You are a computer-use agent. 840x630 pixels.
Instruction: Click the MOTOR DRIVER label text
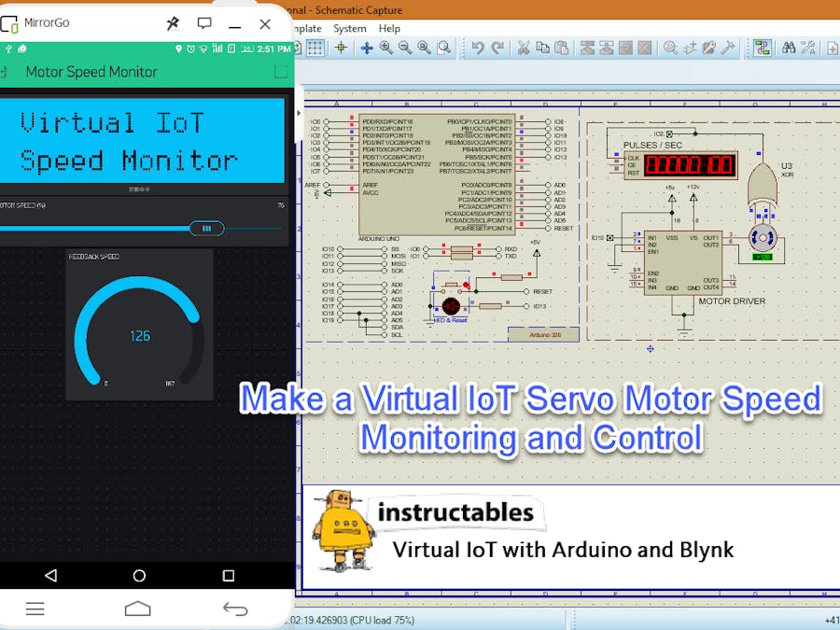[x=732, y=301]
